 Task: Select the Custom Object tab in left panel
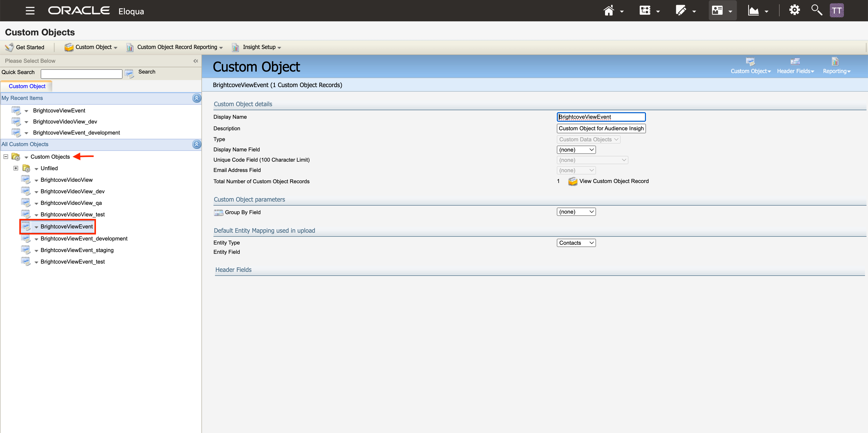click(27, 86)
